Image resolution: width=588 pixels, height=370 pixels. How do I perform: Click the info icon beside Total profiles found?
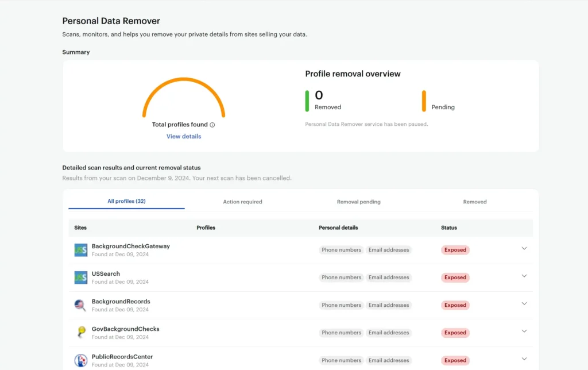click(212, 125)
